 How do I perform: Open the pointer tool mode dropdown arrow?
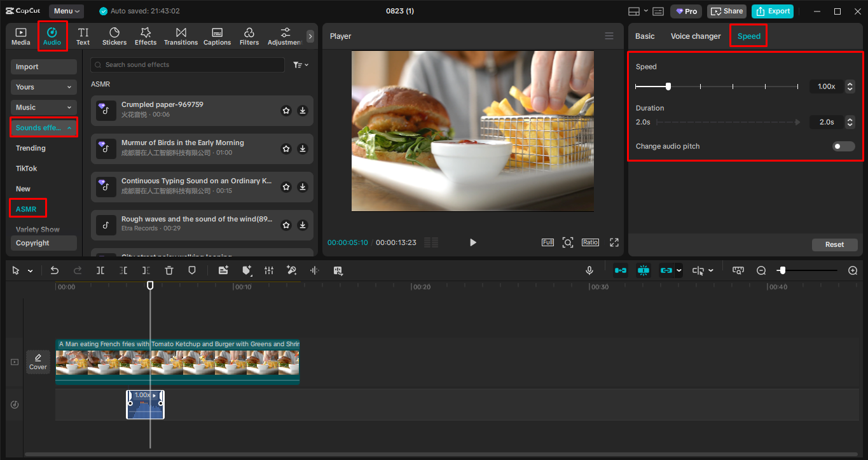pos(30,271)
